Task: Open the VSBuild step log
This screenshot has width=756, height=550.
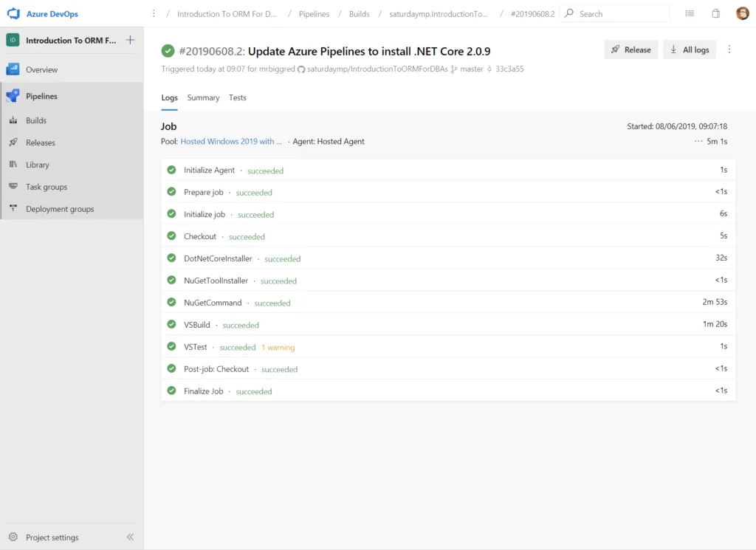Action: tap(448, 324)
